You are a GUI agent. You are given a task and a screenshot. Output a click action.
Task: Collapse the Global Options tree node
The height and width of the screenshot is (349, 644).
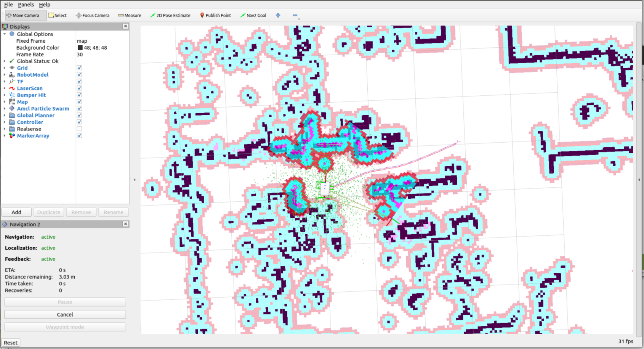(x=5, y=34)
